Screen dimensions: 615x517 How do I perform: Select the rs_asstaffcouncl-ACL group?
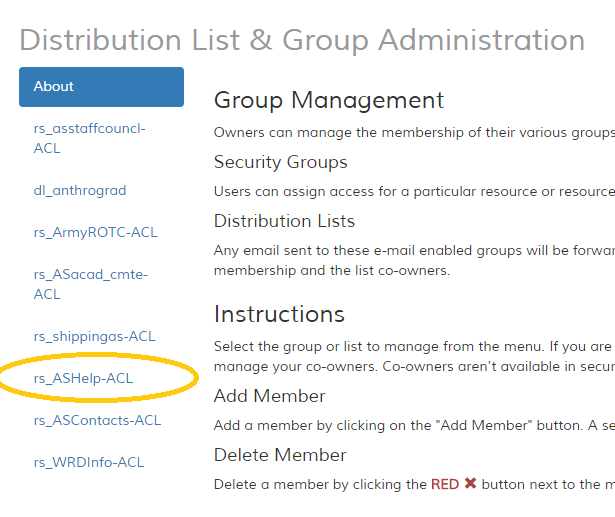pyautogui.click(x=89, y=138)
